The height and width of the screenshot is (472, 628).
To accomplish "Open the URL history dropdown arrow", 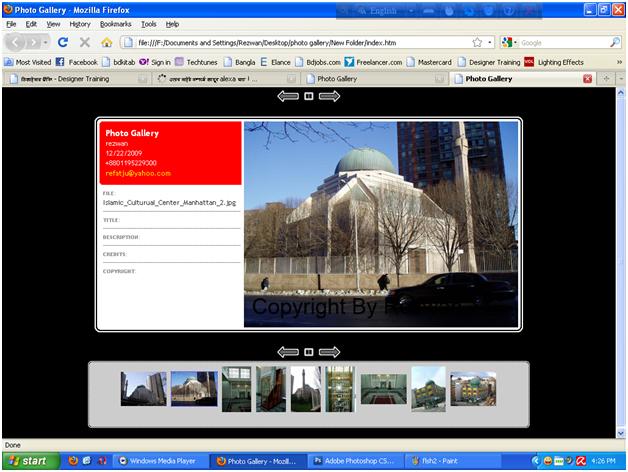I will click(489, 42).
